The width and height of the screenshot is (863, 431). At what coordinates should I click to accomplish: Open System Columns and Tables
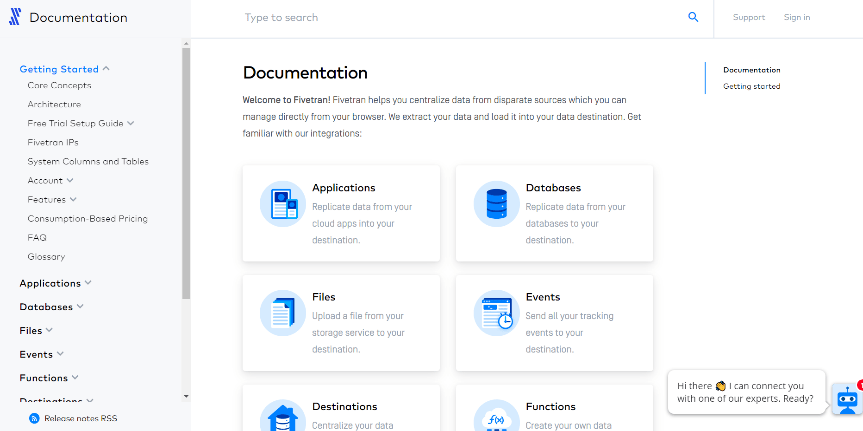[88, 161]
